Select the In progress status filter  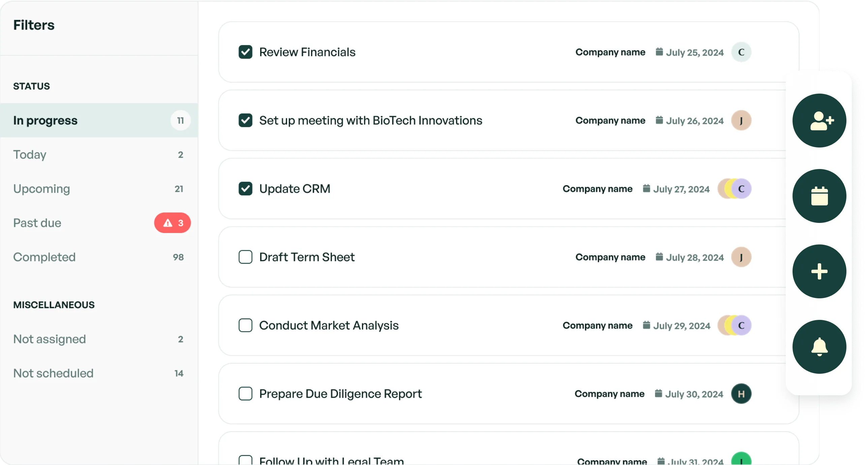[45, 121]
